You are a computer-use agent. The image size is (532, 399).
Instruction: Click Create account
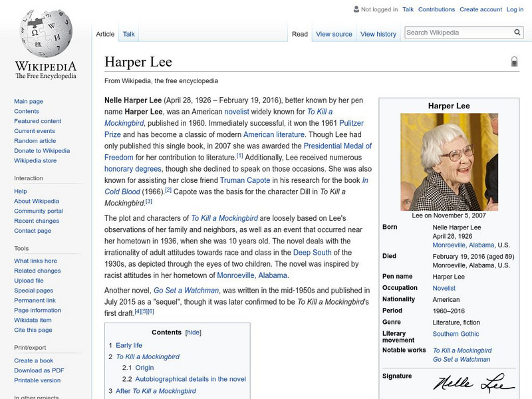tap(481, 9)
